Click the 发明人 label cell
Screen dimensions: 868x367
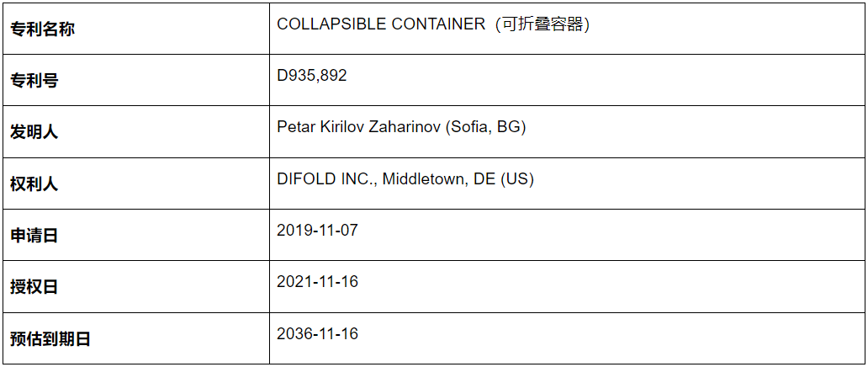click(x=136, y=131)
